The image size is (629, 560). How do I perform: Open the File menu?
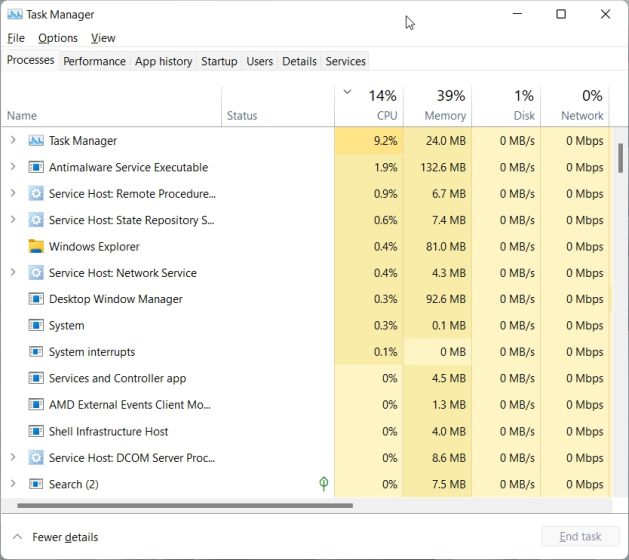[16, 38]
